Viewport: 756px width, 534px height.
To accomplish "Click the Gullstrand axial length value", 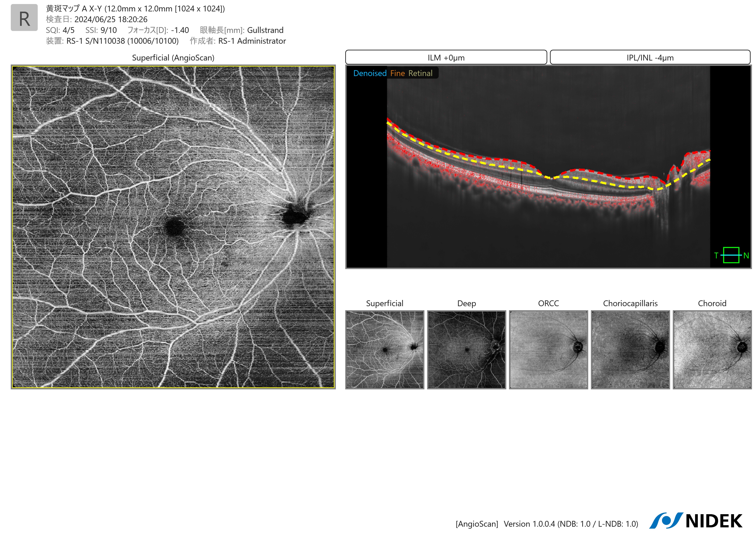I will click(265, 30).
